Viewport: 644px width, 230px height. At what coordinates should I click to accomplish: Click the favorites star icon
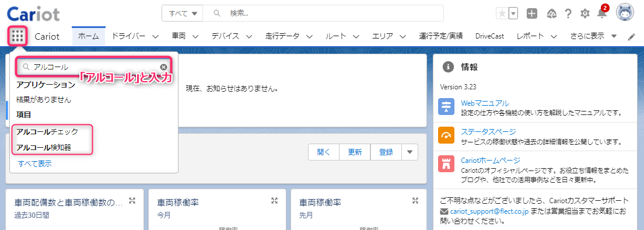[x=502, y=13]
